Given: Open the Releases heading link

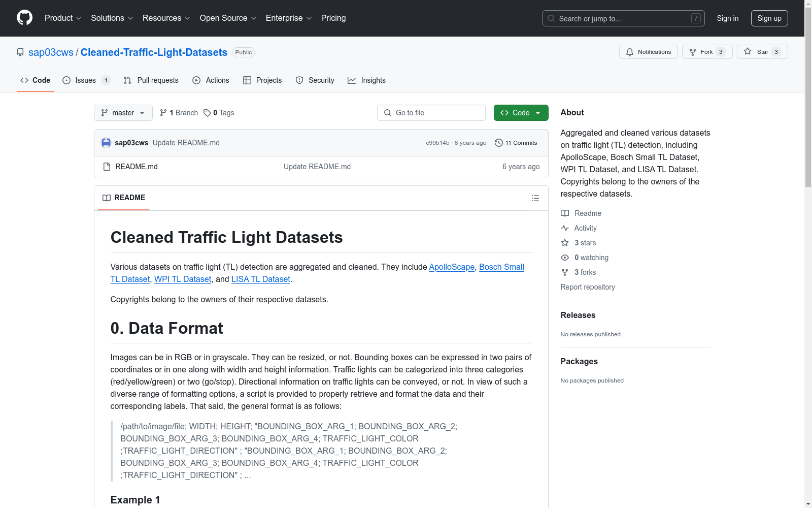Looking at the screenshot, I should [578, 315].
